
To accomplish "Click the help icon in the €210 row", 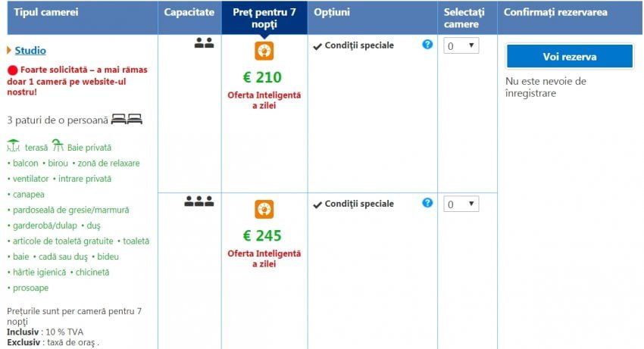I will pyautogui.click(x=427, y=45).
